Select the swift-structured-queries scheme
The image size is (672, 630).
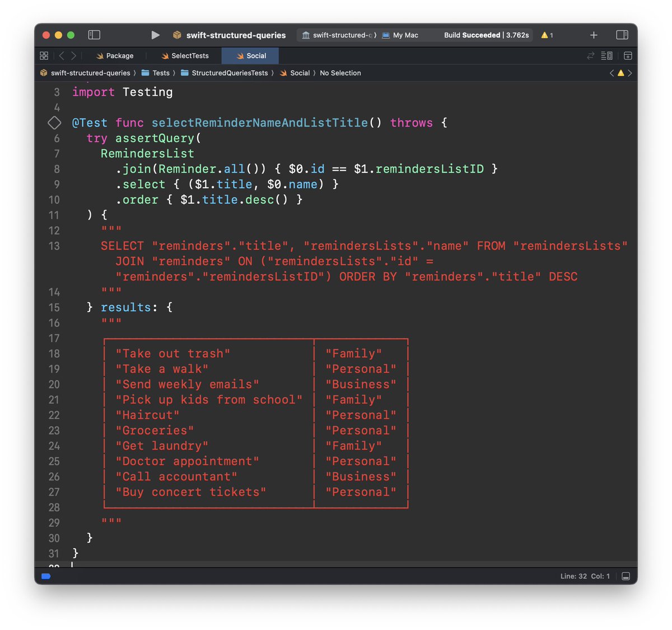(339, 35)
